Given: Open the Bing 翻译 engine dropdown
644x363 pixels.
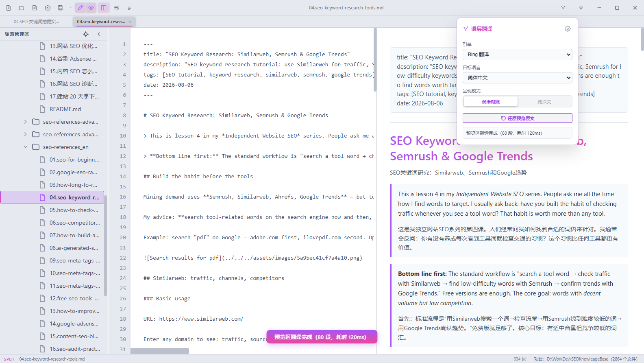Looking at the screenshot, I should coord(518,55).
